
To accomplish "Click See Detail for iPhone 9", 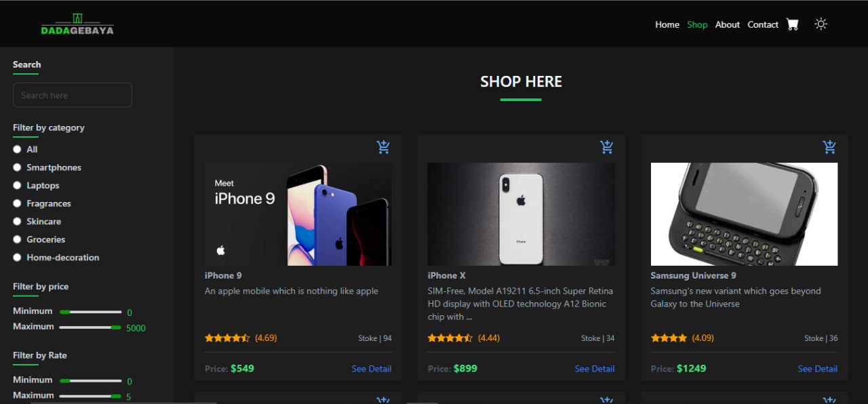I will tap(372, 369).
